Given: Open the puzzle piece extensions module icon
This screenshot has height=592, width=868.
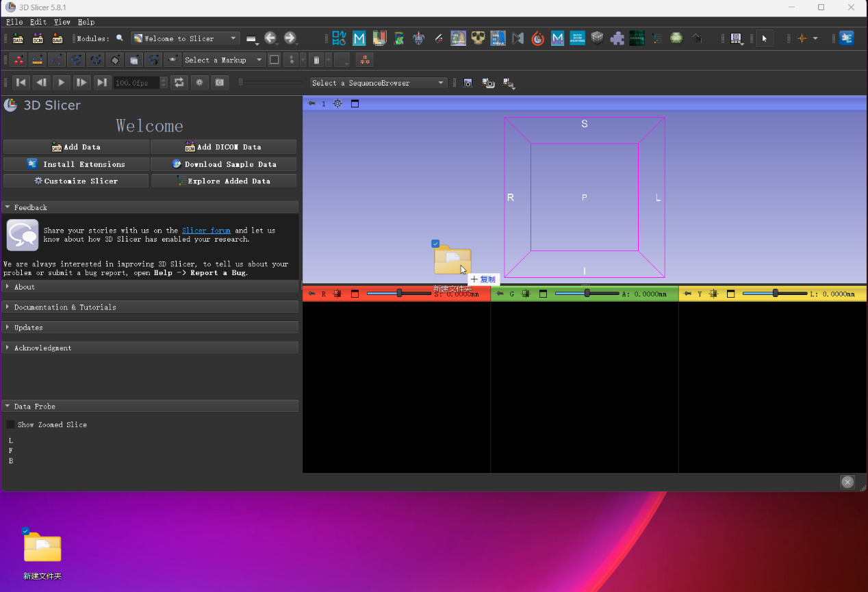Looking at the screenshot, I should 617,38.
